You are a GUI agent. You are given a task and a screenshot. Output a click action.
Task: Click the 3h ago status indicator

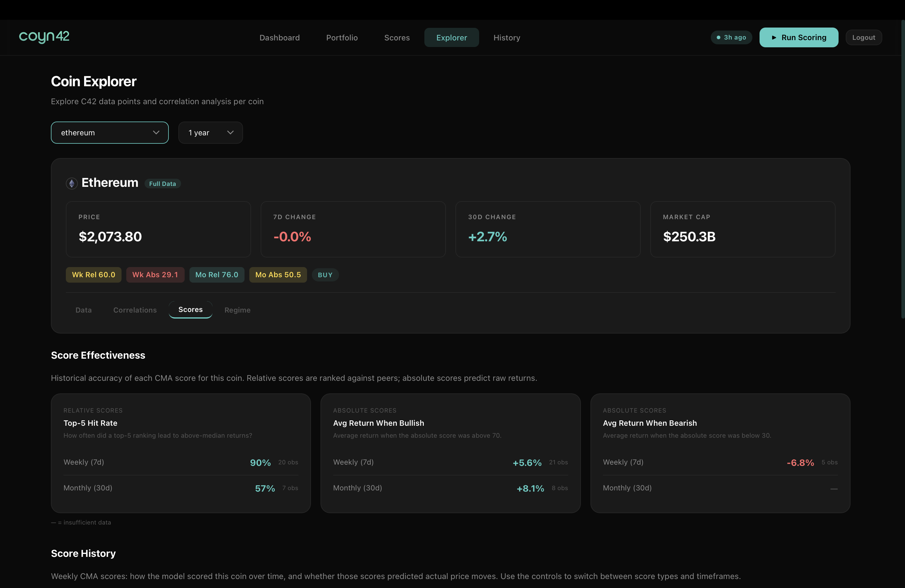coord(731,37)
